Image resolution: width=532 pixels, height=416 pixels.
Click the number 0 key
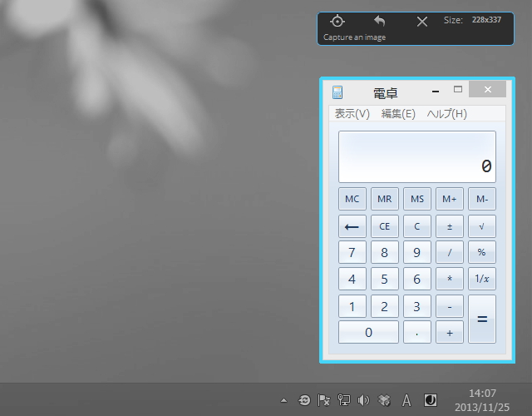click(368, 332)
